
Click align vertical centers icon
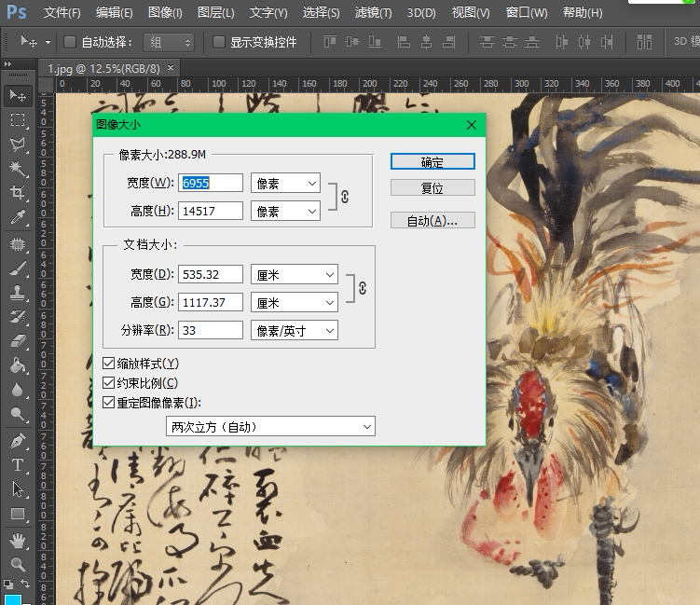click(352, 42)
